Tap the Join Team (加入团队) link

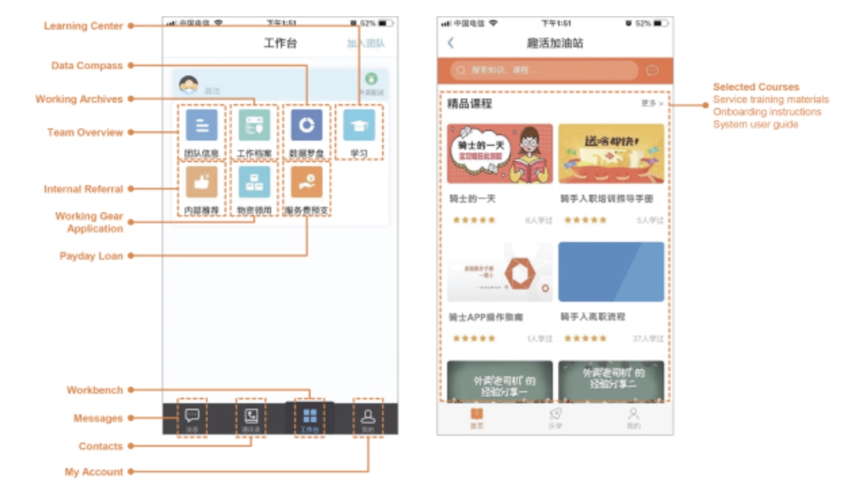click(366, 43)
